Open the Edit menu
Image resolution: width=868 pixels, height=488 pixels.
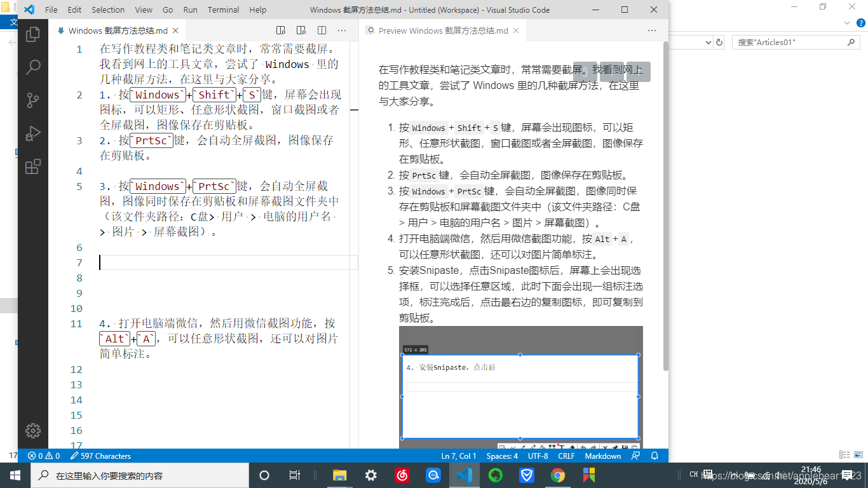click(74, 10)
